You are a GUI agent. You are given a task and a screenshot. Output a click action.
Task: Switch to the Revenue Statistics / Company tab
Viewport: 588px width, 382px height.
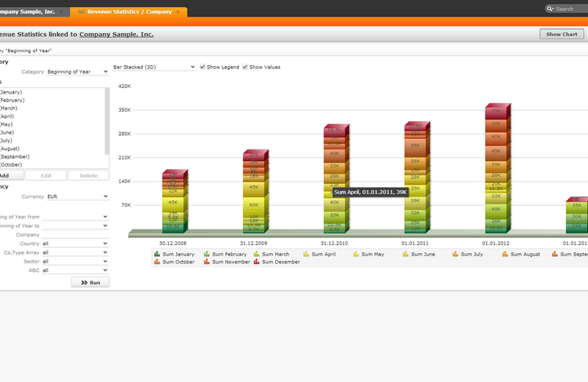126,13
